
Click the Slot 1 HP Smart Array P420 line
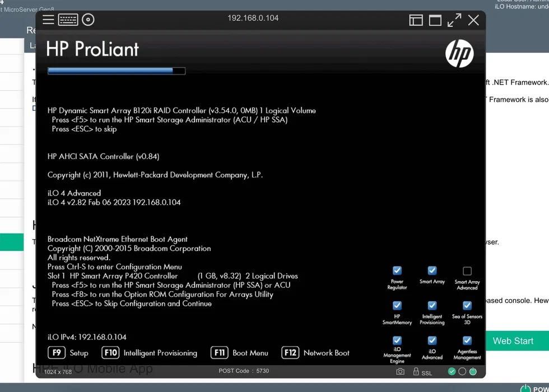click(x=173, y=276)
